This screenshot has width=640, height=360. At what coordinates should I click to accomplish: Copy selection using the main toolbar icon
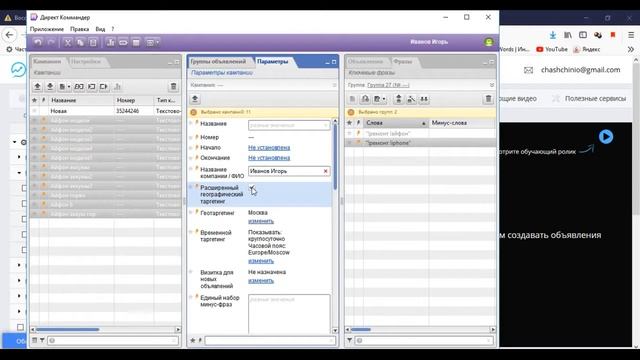[x=80, y=42]
